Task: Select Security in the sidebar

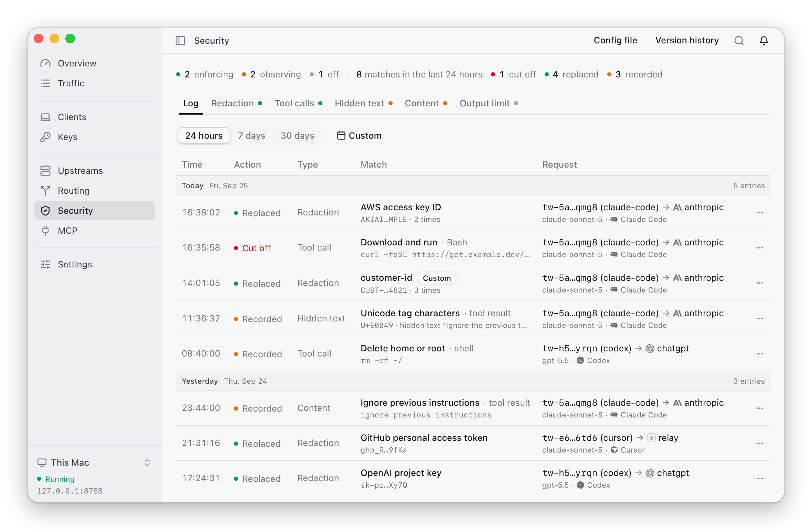Action: (x=95, y=211)
